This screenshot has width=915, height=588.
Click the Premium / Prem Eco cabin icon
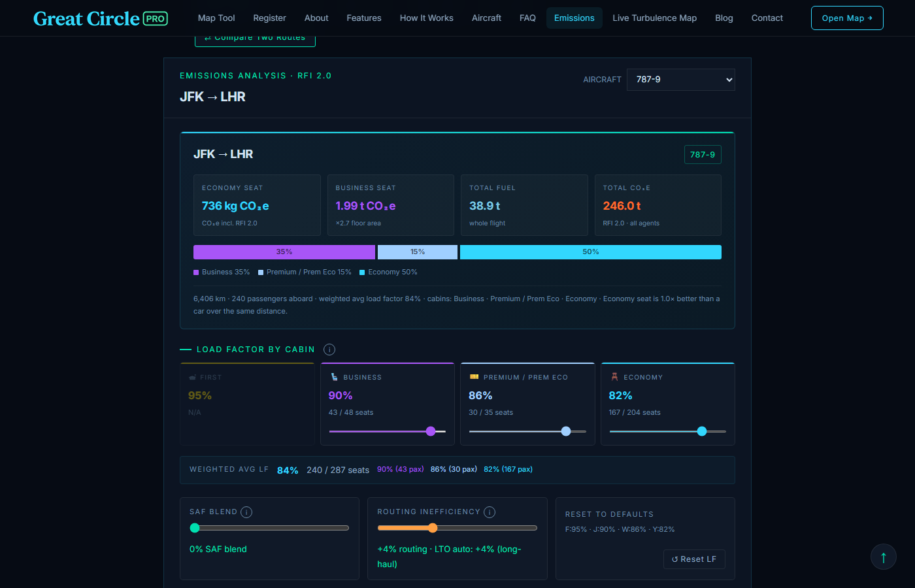(474, 377)
